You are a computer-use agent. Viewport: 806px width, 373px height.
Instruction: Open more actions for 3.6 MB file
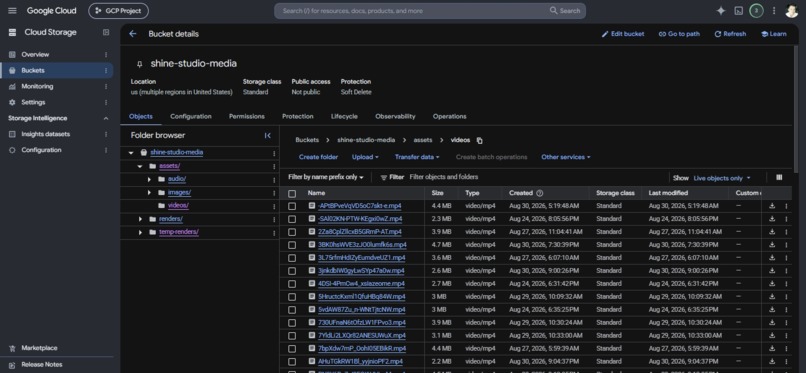[x=785, y=258]
